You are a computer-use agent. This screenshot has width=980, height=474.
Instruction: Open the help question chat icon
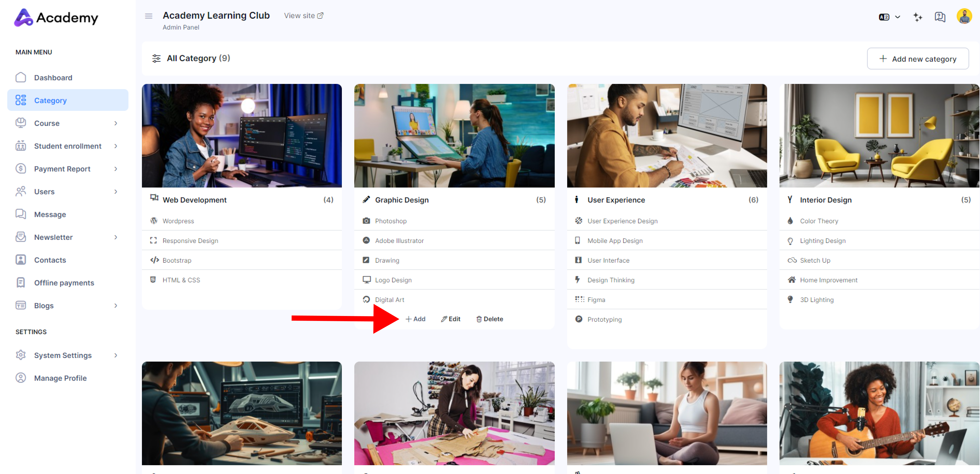click(940, 17)
